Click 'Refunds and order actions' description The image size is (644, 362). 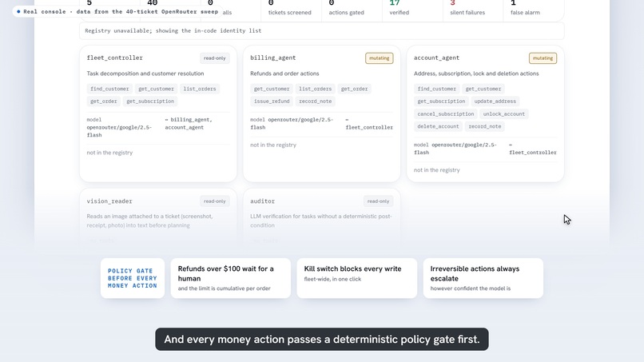tap(284, 74)
